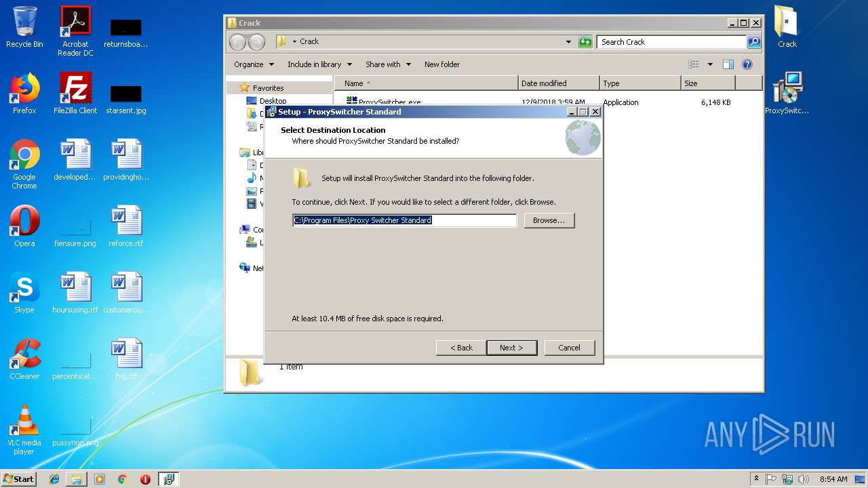868x488 pixels.
Task: Select hoursusing.rtf desktop document
Action: tap(75, 293)
